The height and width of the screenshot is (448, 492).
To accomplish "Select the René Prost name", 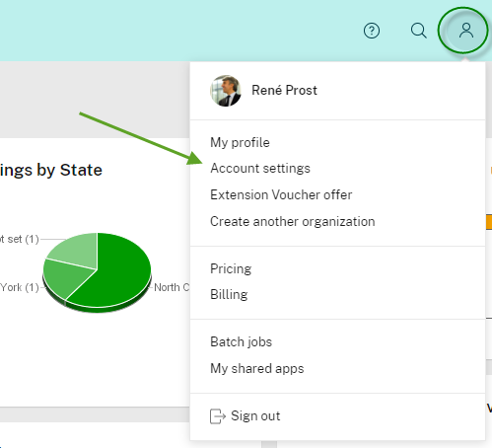I will click(284, 90).
